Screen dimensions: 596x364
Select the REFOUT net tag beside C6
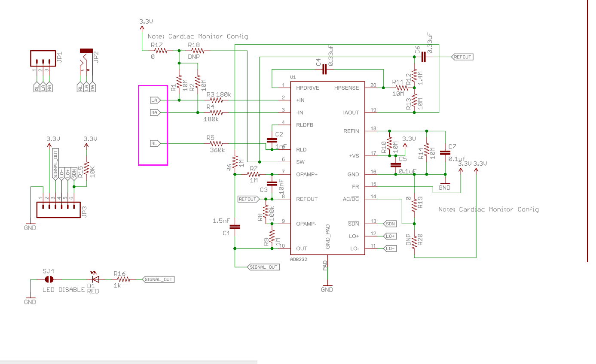[462, 57]
